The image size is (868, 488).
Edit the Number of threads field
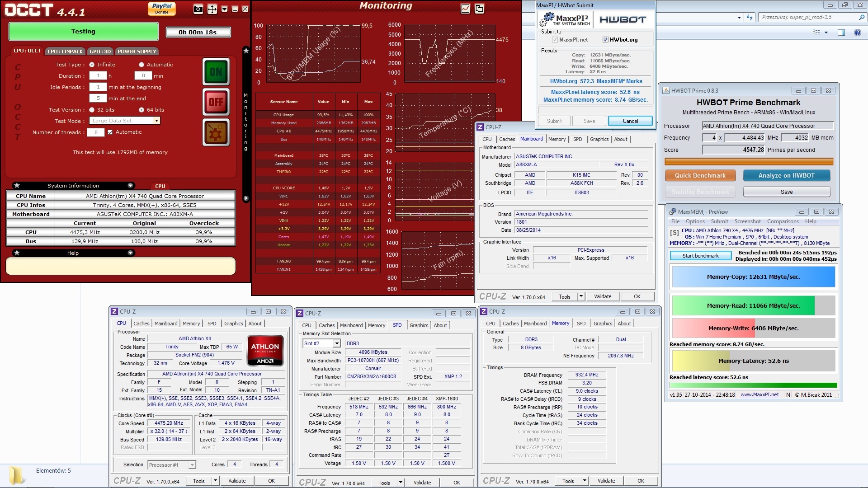(x=96, y=132)
